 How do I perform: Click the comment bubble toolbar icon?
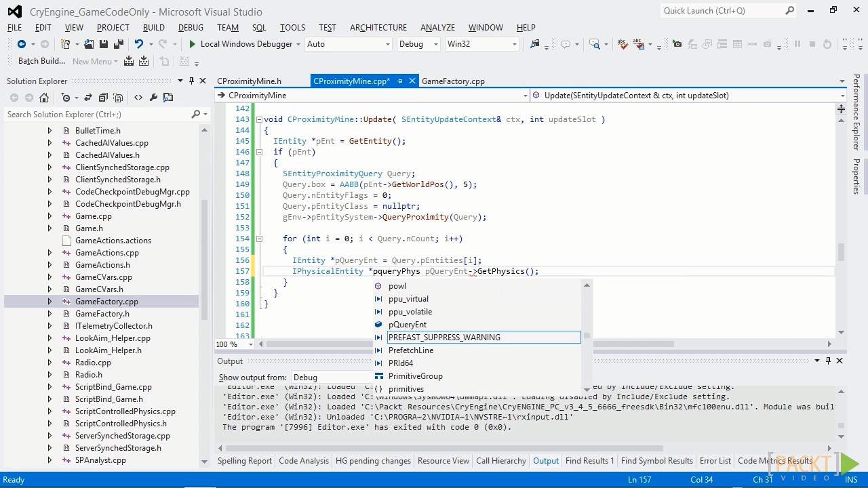pyautogui.click(x=566, y=44)
